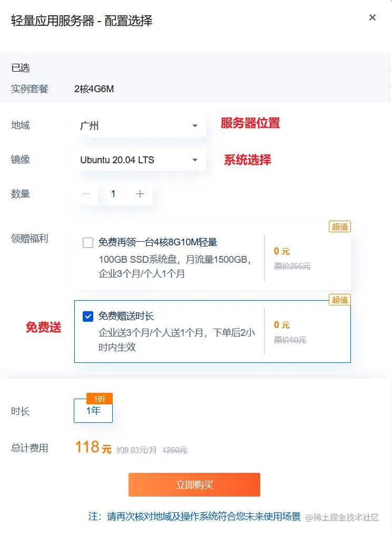This screenshot has height=535, width=392.
Task: Close the 配置选择 dialog
Action: pyautogui.click(x=373, y=17)
